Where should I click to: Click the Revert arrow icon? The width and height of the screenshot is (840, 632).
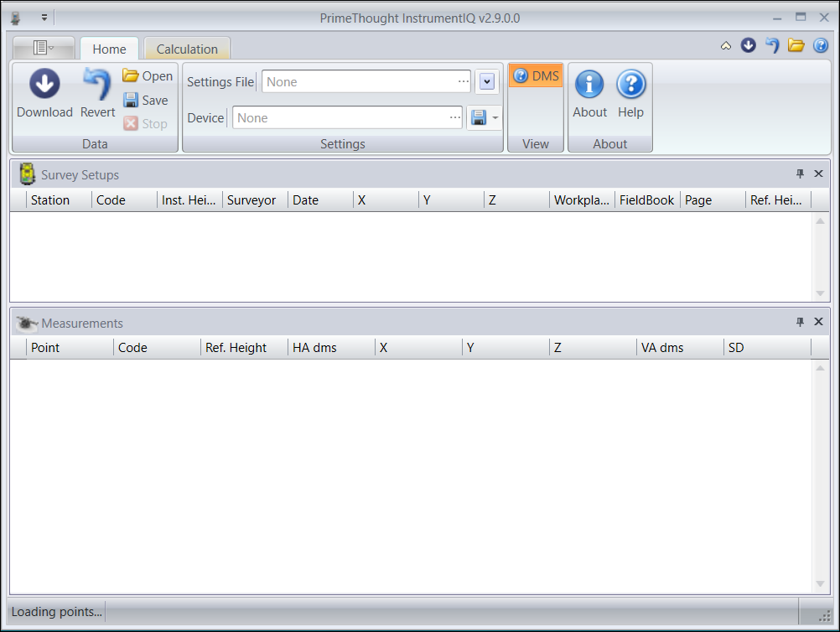click(97, 84)
